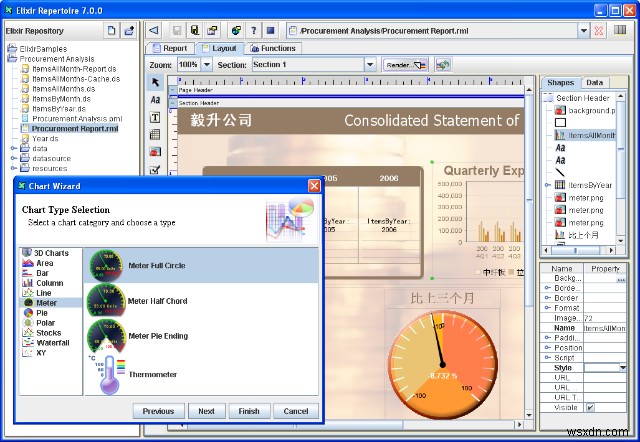
Task: Switch to the Data tab
Action: coord(594,82)
